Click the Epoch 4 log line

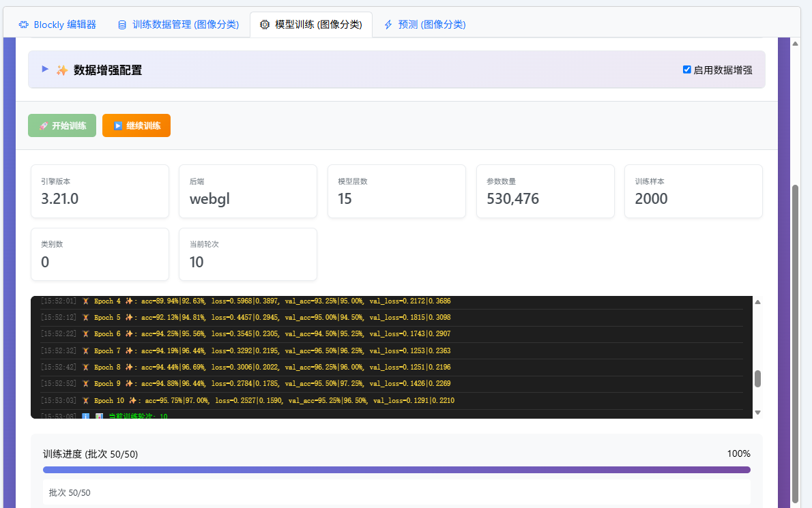tap(392, 301)
